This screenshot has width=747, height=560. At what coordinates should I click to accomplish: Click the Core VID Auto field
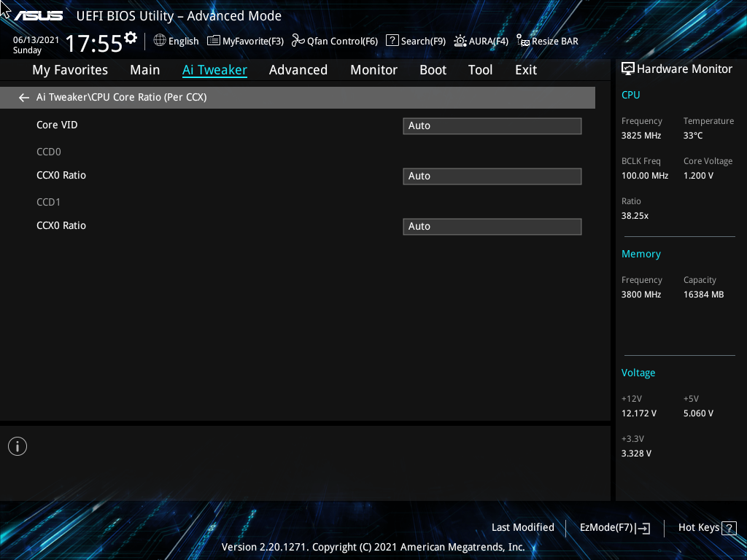coord(492,126)
